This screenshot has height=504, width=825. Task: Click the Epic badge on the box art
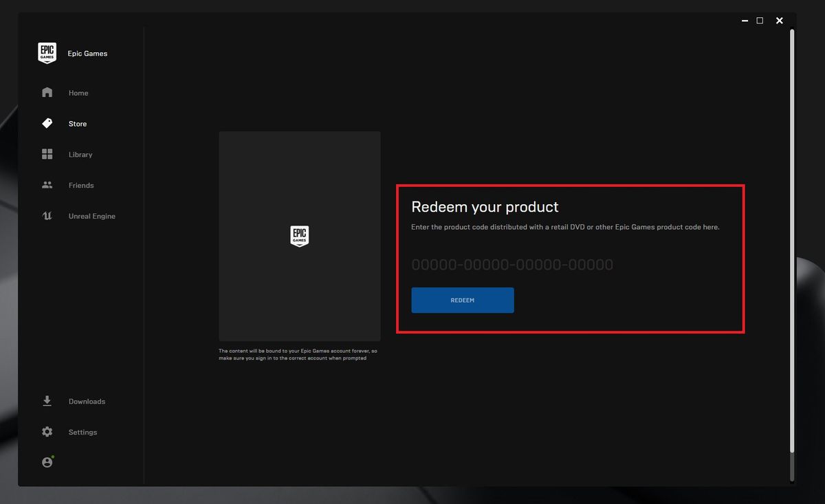(299, 235)
